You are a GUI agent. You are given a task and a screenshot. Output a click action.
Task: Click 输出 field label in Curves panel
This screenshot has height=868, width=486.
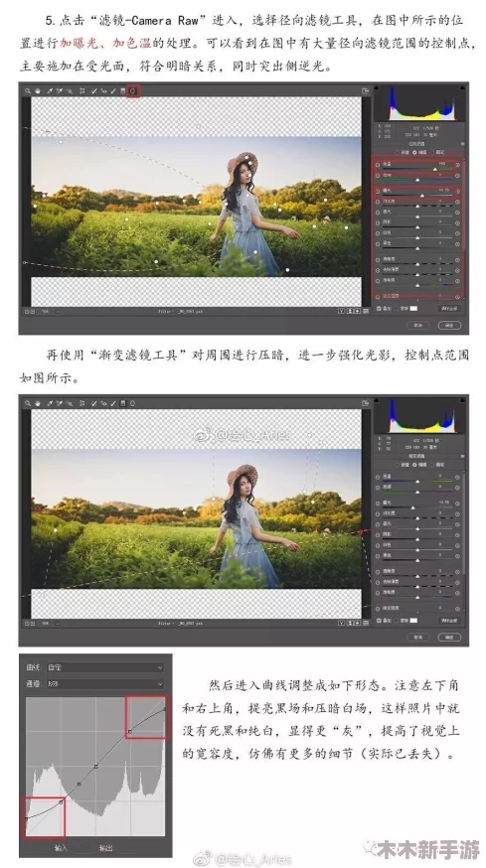(105, 847)
